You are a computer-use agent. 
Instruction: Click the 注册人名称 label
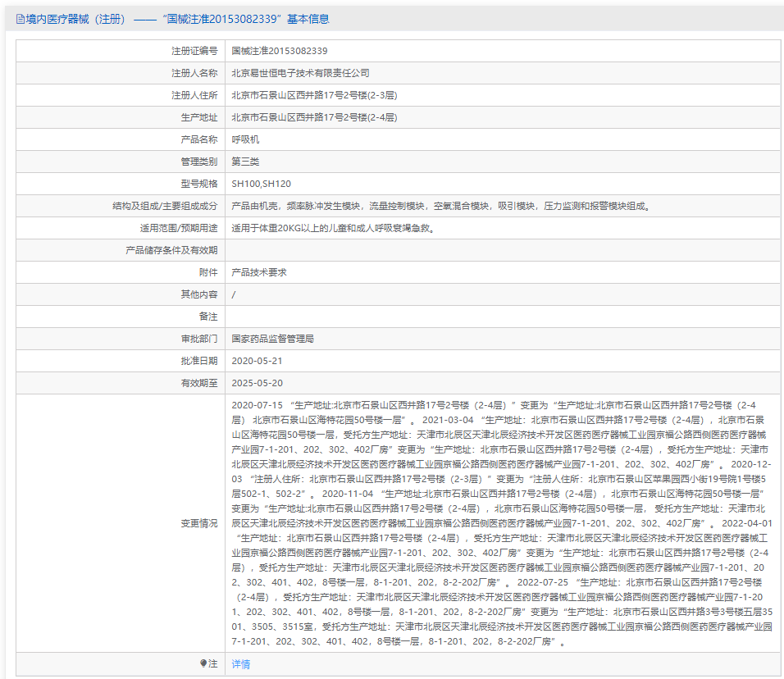tap(194, 73)
